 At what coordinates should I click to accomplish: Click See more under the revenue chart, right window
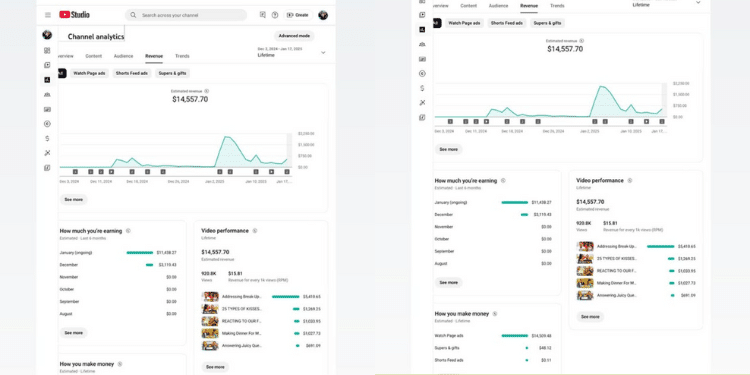tap(449, 149)
